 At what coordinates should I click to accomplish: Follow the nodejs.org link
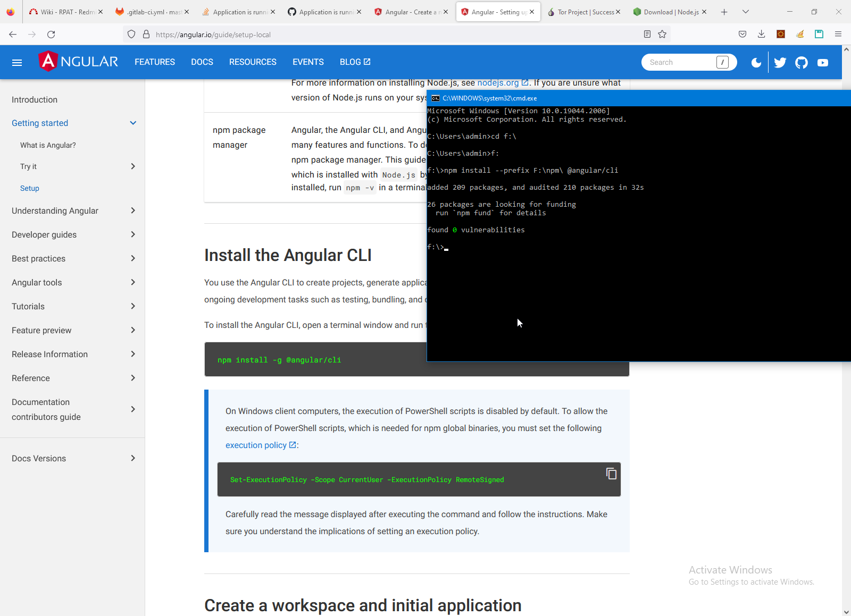(503, 82)
